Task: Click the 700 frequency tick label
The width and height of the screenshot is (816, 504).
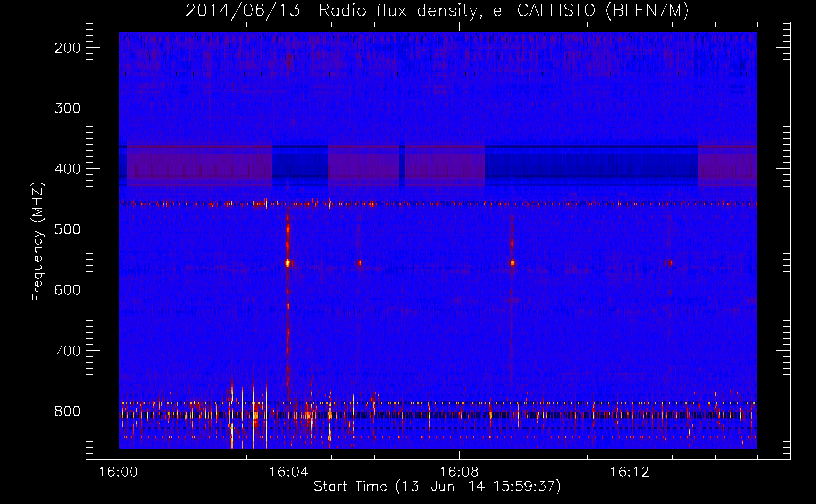Action: pyautogui.click(x=67, y=350)
